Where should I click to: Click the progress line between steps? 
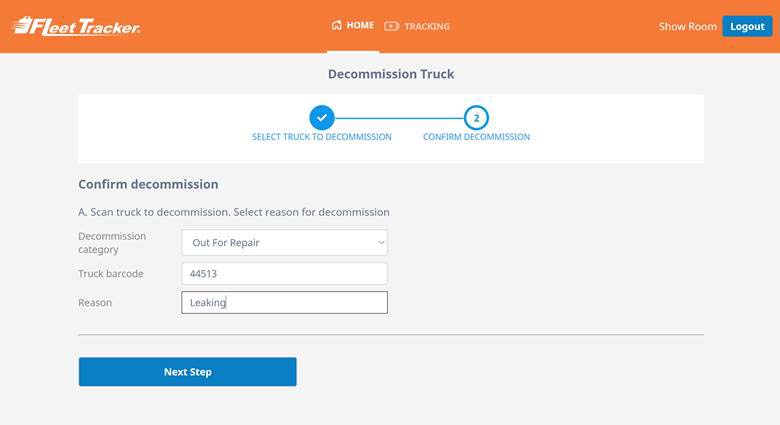398,117
